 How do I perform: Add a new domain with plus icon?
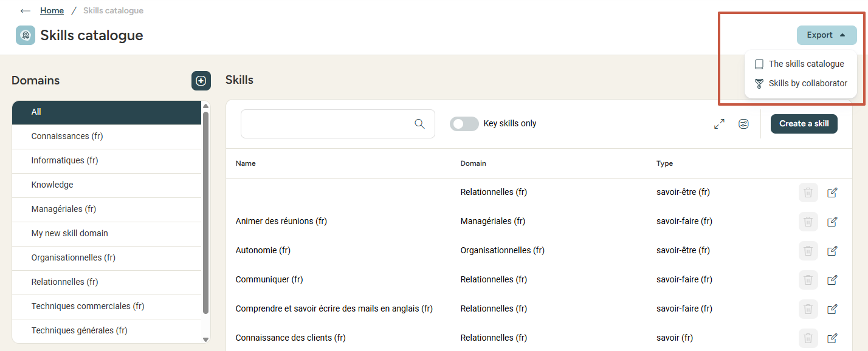click(x=201, y=81)
